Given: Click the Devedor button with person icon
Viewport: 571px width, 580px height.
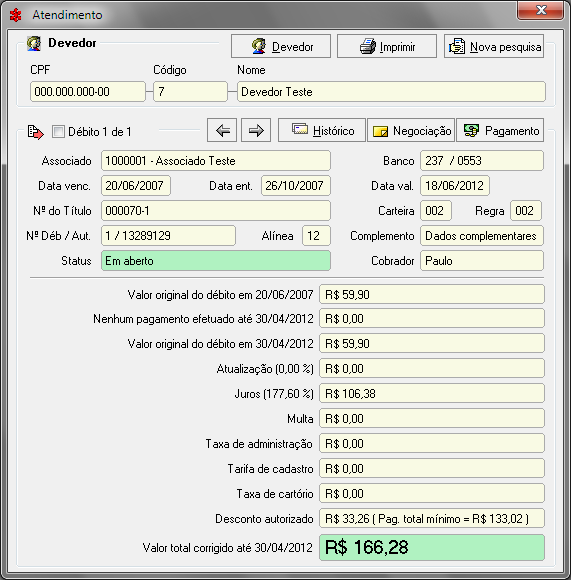Looking at the screenshot, I should (281, 46).
